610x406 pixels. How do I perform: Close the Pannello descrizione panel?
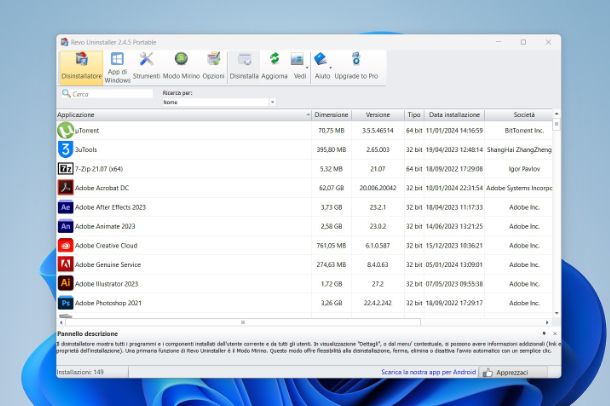click(x=555, y=333)
